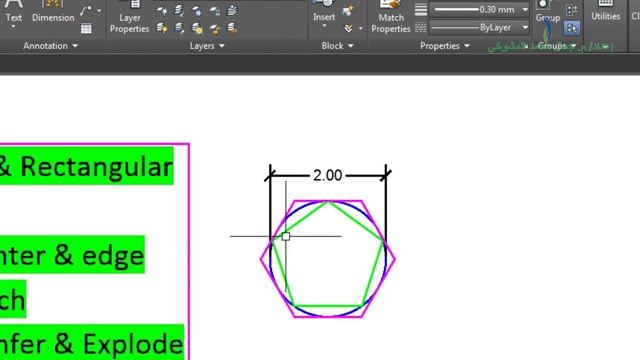Expand the Groups panel
The image size is (640, 360).
pos(557,46)
